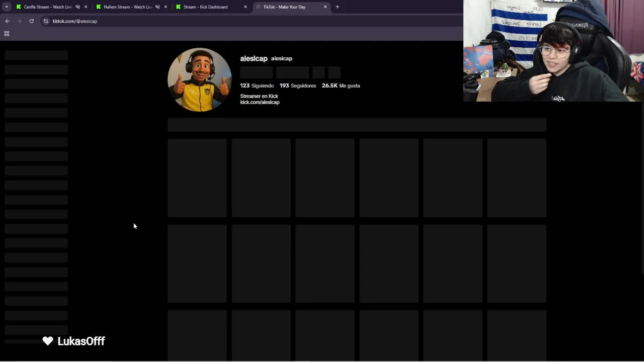Close the TikTok tab
Viewport: 644px width, 362px height.
click(325, 7)
